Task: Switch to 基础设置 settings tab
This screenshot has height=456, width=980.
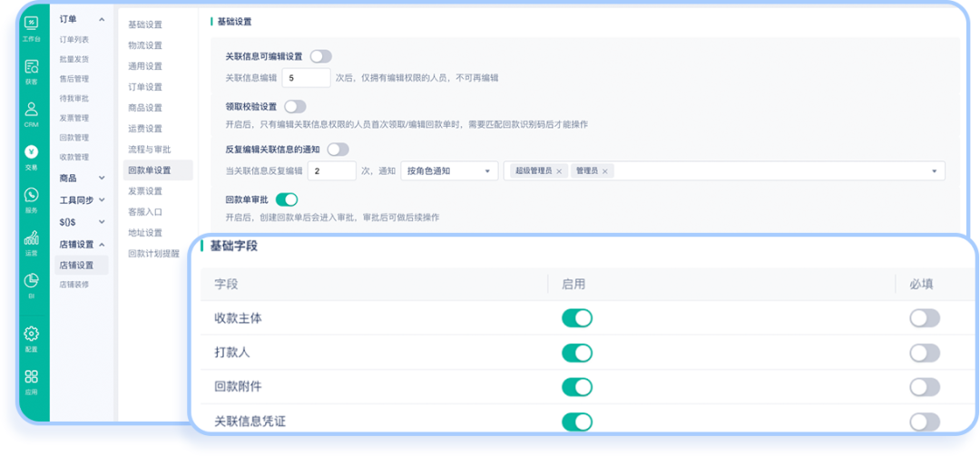Action: [x=145, y=24]
